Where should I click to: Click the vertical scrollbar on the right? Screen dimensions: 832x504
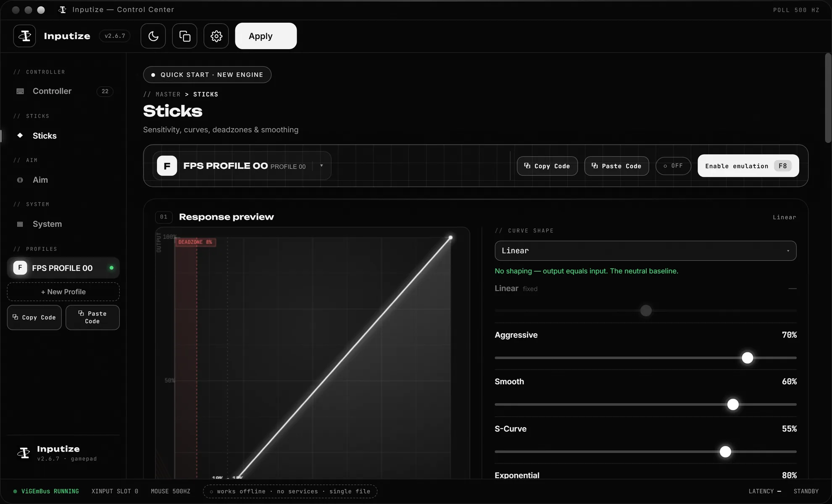click(828, 98)
